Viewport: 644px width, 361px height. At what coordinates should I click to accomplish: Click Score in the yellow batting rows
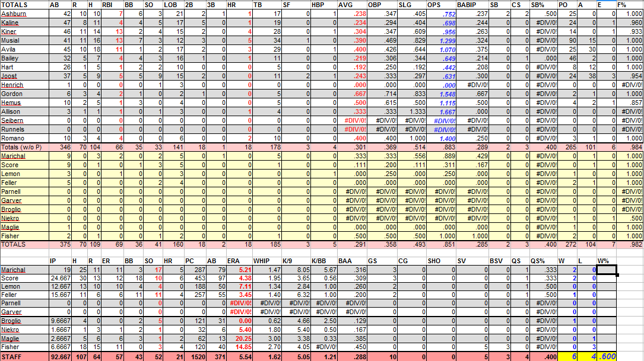tap(24, 165)
